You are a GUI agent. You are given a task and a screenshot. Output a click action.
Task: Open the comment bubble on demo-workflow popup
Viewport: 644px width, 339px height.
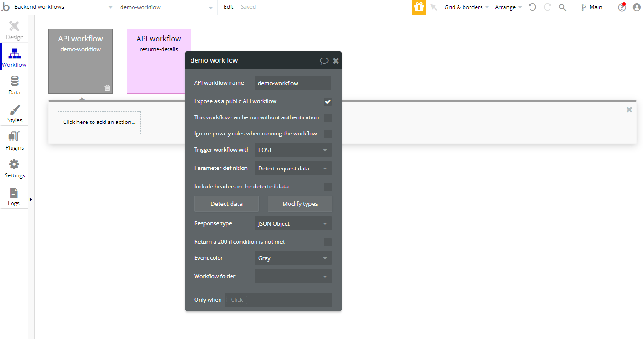[324, 60]
